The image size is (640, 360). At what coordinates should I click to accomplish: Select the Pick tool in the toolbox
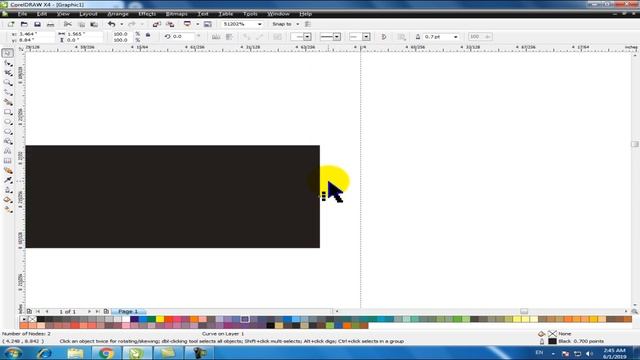click(8, 53)
